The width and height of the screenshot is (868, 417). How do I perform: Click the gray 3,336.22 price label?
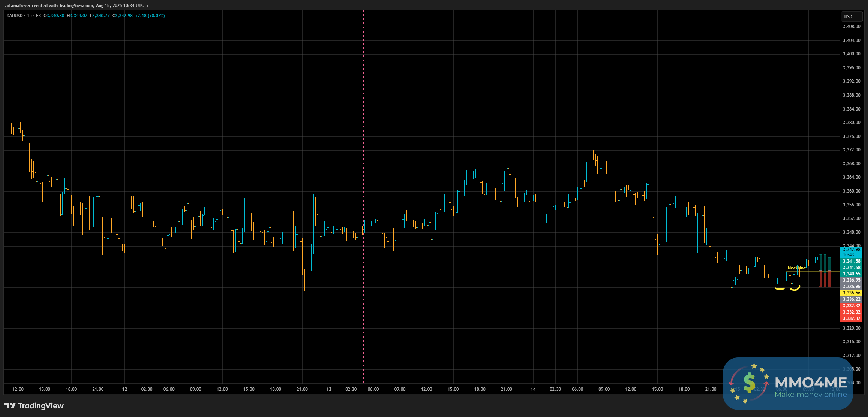click(851, 299)
